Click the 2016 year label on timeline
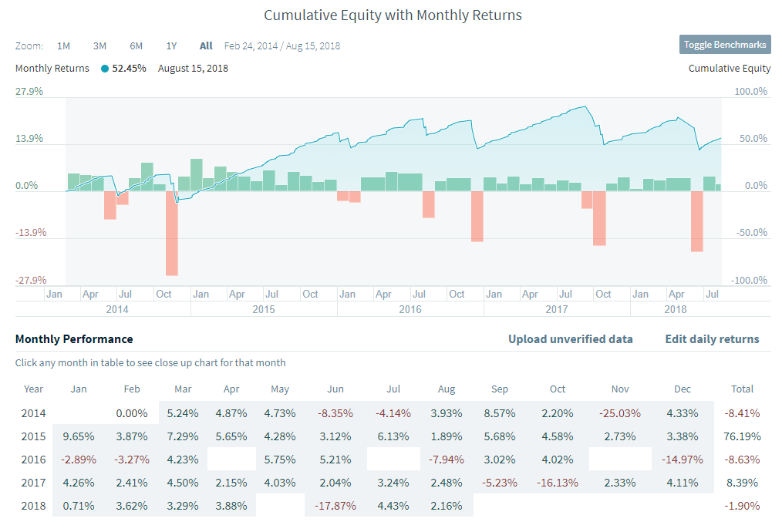782x532 pixels. tap(410, 309)
